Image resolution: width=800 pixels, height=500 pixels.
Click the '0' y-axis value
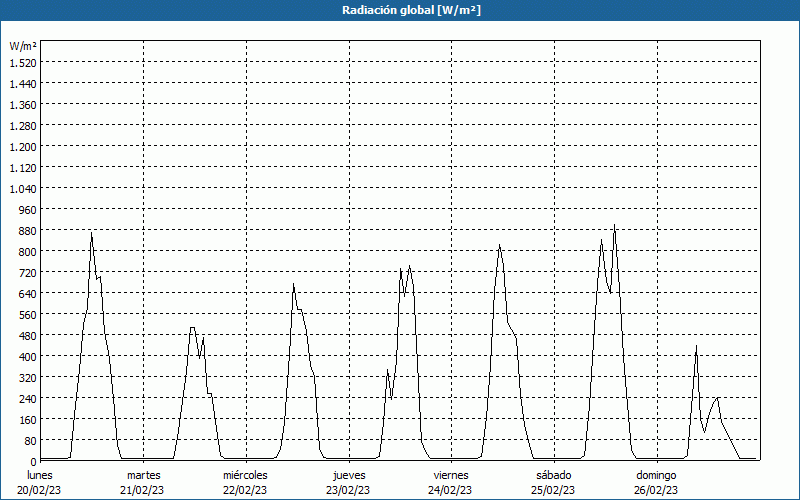pyautogui.click(x=34, y=462)
